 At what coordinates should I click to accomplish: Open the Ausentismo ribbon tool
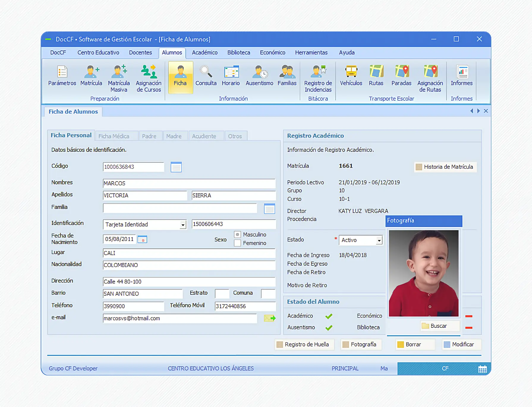[x=259, y=76]
